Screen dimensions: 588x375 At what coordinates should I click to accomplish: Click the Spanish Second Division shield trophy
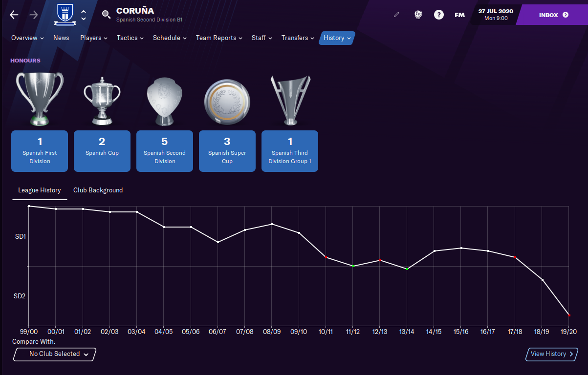coord(165,101)
